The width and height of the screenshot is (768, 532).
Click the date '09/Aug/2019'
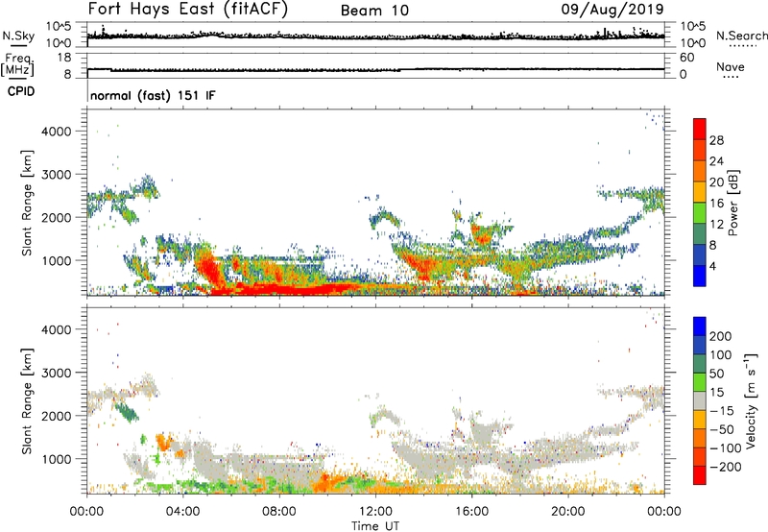pos(612,10)
